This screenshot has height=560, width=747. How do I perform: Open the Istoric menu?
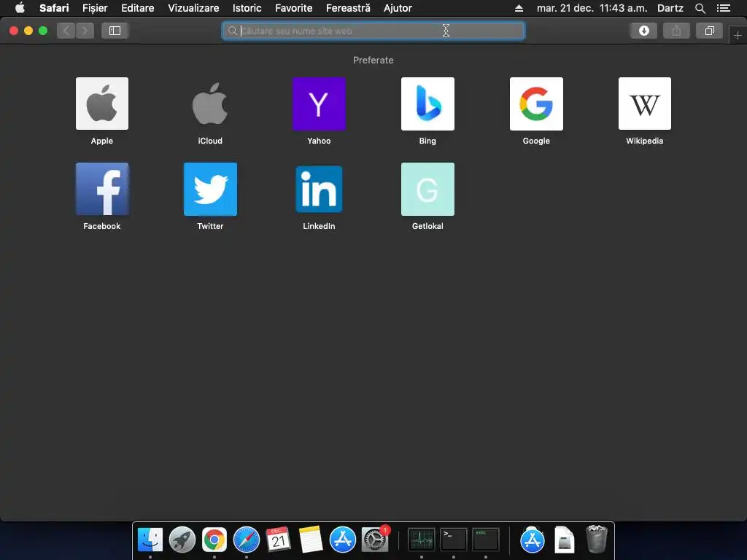[x=247, y=8]
